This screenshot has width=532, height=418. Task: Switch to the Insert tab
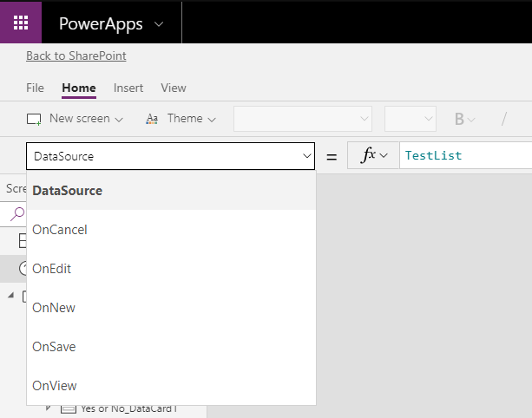pyautogui.click(x=128, y=88)
